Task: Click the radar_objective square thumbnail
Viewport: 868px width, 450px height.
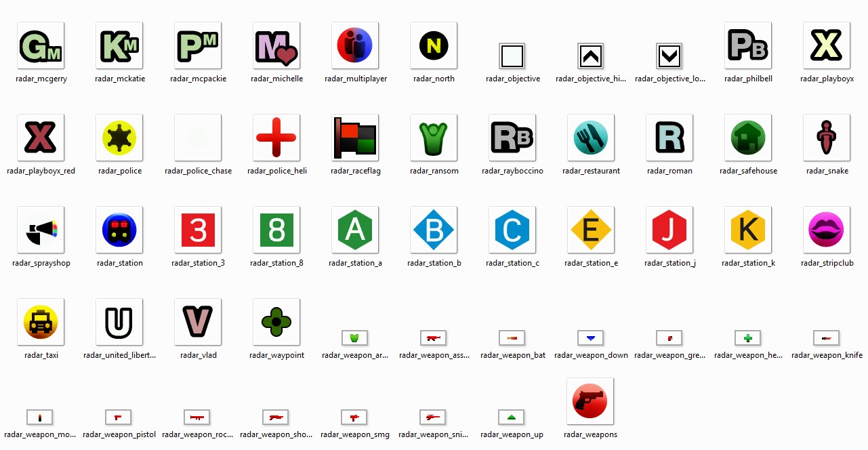Action: point(512,56)
